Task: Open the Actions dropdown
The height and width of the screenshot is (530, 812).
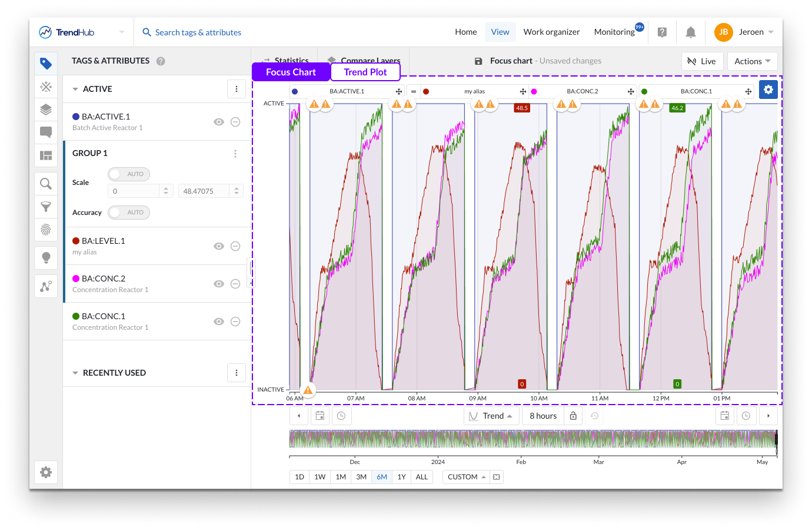Action: [x=752, y=61]
